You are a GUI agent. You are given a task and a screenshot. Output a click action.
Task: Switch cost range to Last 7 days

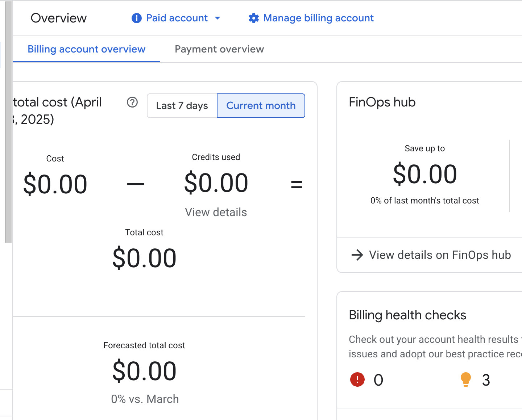[182, 106]
